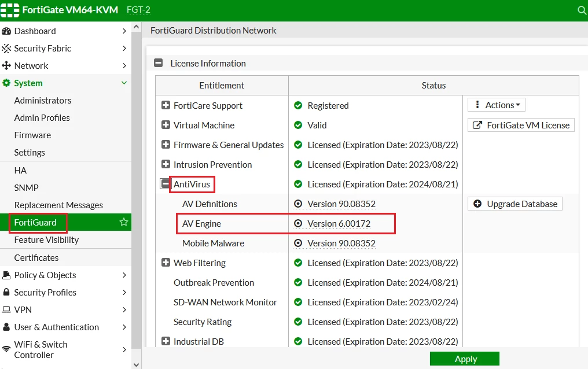Image resolution: width=588 pixels, height=369 pixels.
Task: Click the Upgrade Database button
Action: click(515, 204)
